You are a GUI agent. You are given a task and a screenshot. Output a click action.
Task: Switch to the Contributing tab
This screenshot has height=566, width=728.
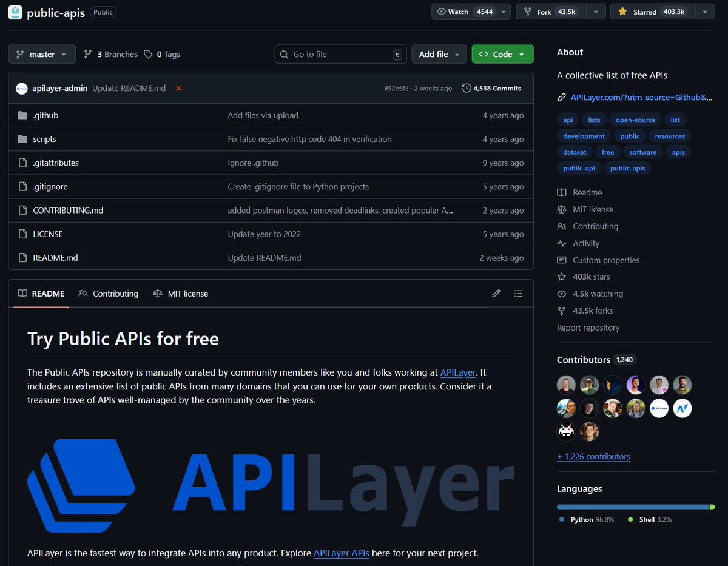(109, 294)
